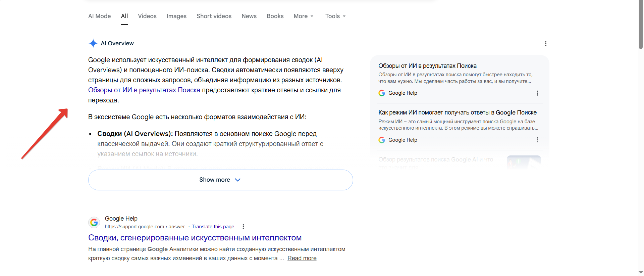Click Translate this page link

point(213,227)
